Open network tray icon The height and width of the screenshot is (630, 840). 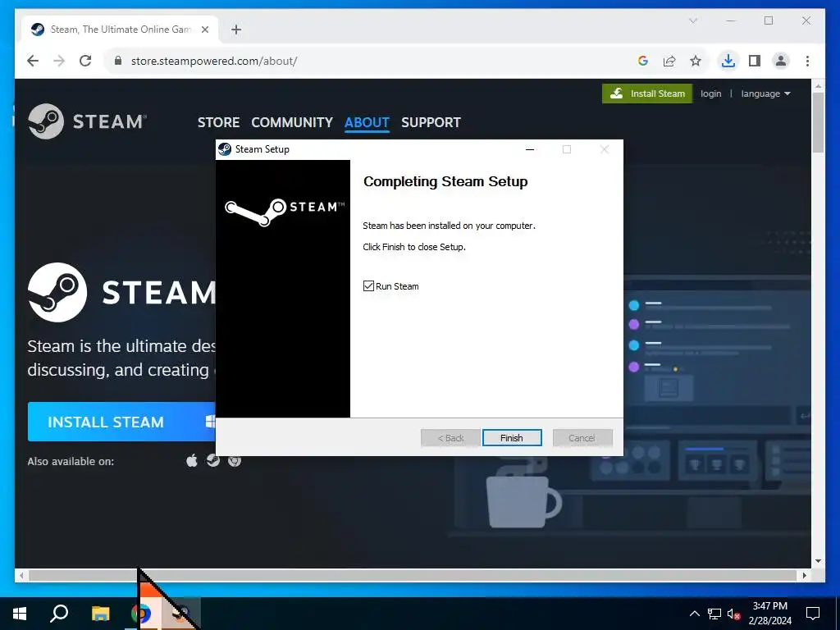pos(714,614)
